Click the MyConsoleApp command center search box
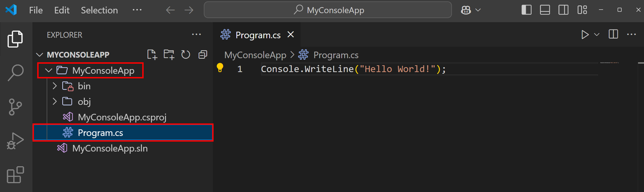Viewport: 644px width, 192px height. pyautogui.click(x=327, y=10)
